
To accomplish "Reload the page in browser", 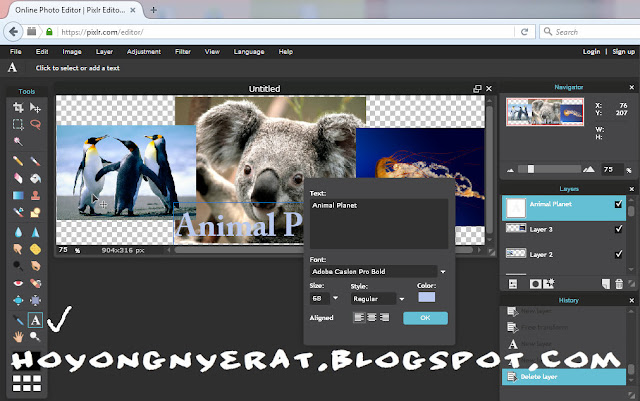I will (x=524, y=32).
